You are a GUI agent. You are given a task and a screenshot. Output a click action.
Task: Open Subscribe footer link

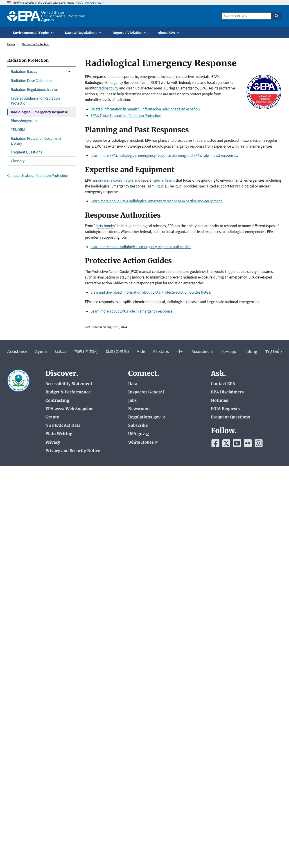(138, 425)
